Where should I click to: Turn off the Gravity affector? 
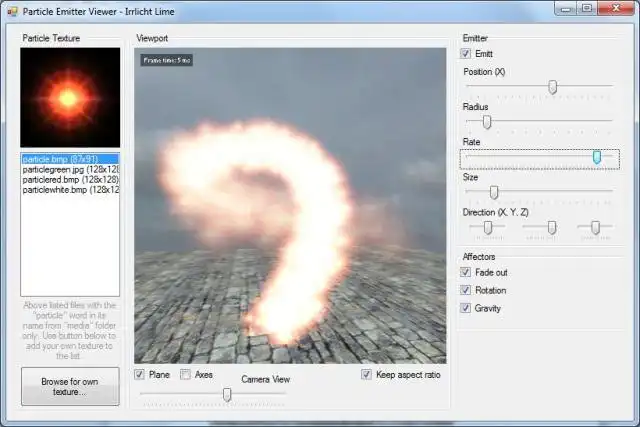465,308
